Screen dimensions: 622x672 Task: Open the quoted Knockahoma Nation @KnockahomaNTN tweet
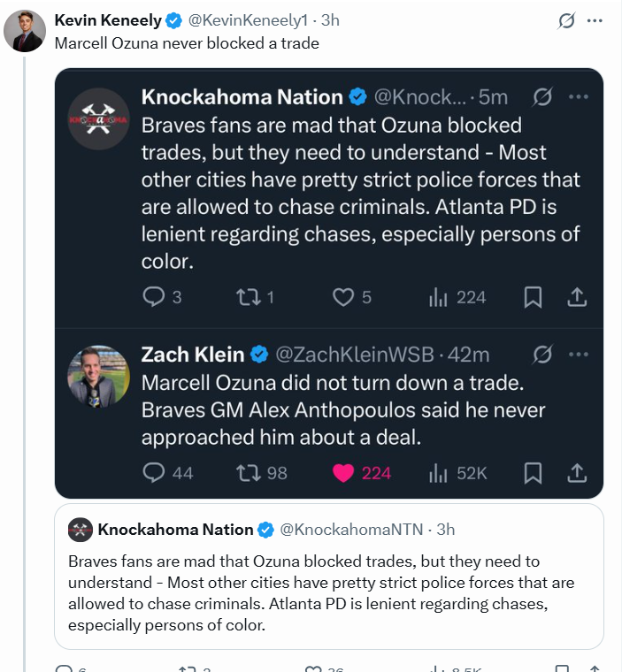329,577
